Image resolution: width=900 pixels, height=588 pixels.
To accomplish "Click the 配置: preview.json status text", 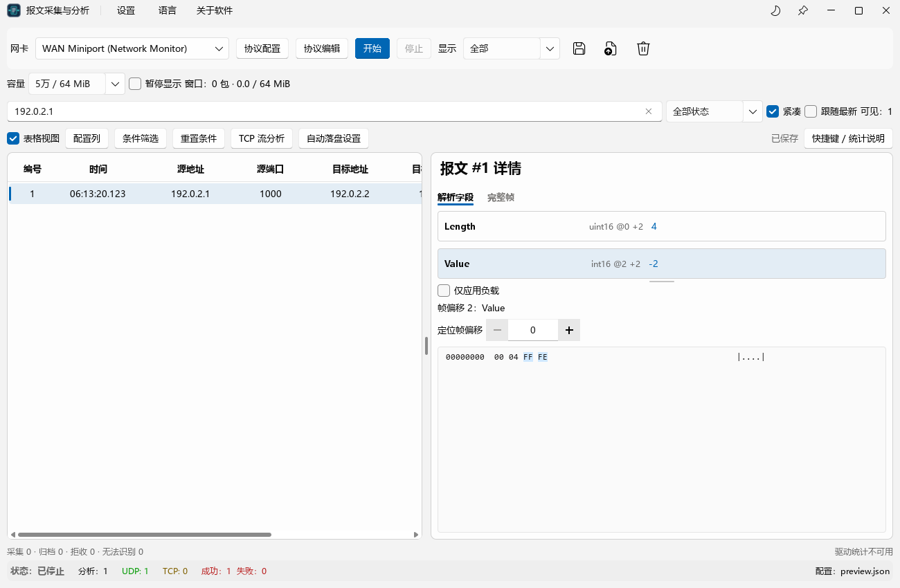I will [x=853, y=571].
